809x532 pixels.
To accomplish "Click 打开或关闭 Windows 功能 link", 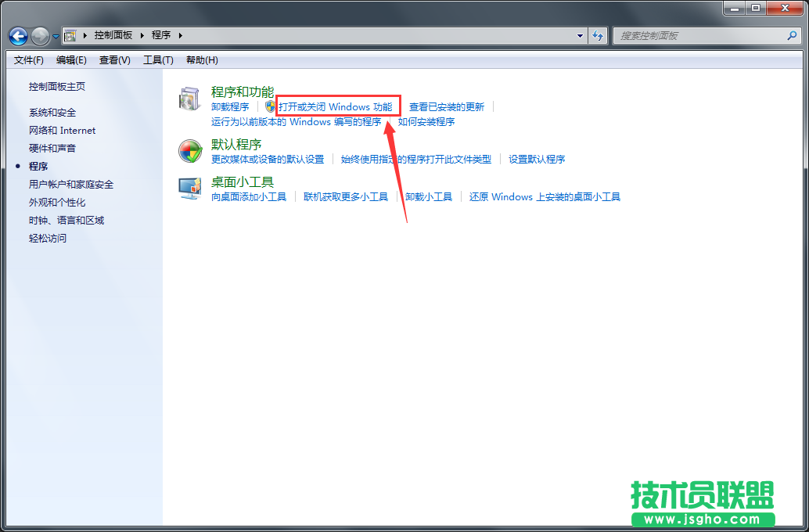I will coord(337,106).
